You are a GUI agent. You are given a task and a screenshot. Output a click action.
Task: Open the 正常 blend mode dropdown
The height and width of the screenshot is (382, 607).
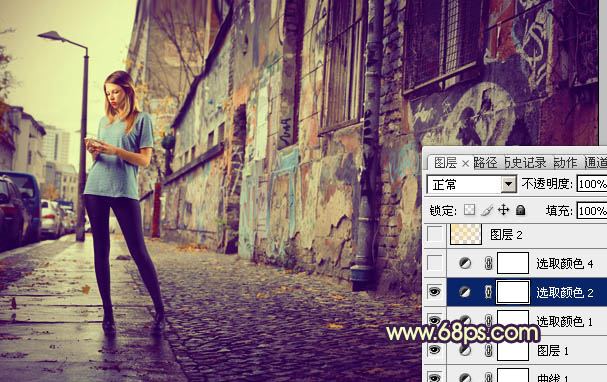pos(472,184)
